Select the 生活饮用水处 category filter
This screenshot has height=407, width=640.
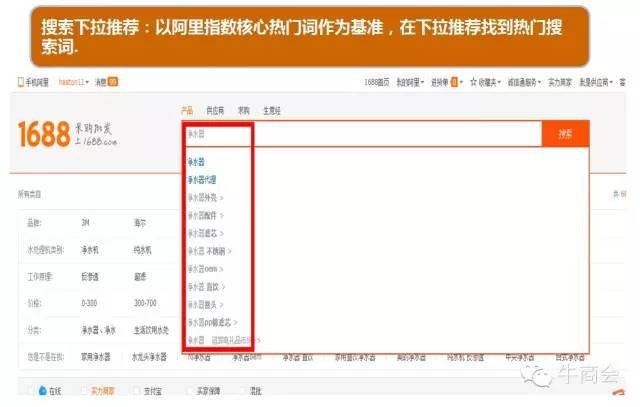[x=151, y=330]
